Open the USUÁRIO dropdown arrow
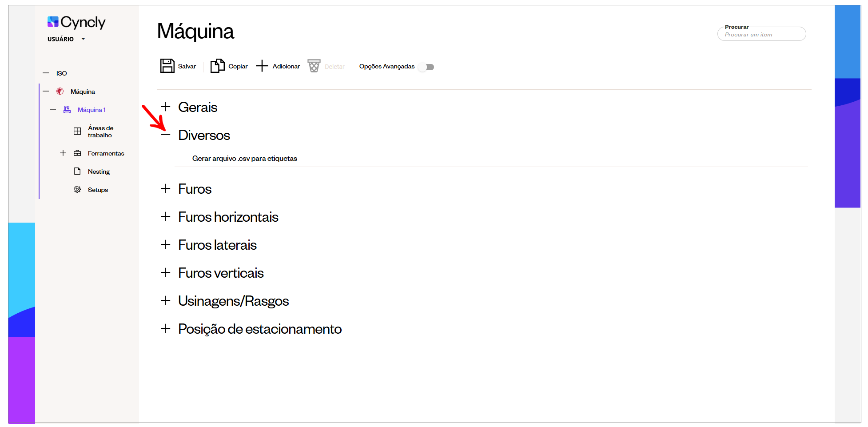Viewport: 868px width, 427px height. point(83,39)
